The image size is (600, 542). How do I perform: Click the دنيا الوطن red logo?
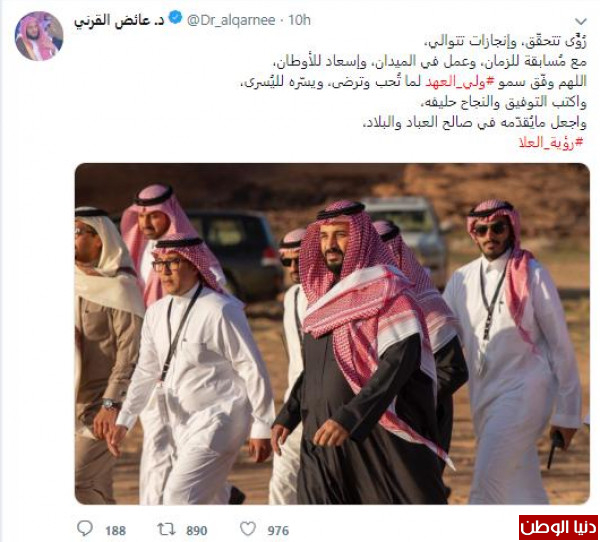click(559, 527)
